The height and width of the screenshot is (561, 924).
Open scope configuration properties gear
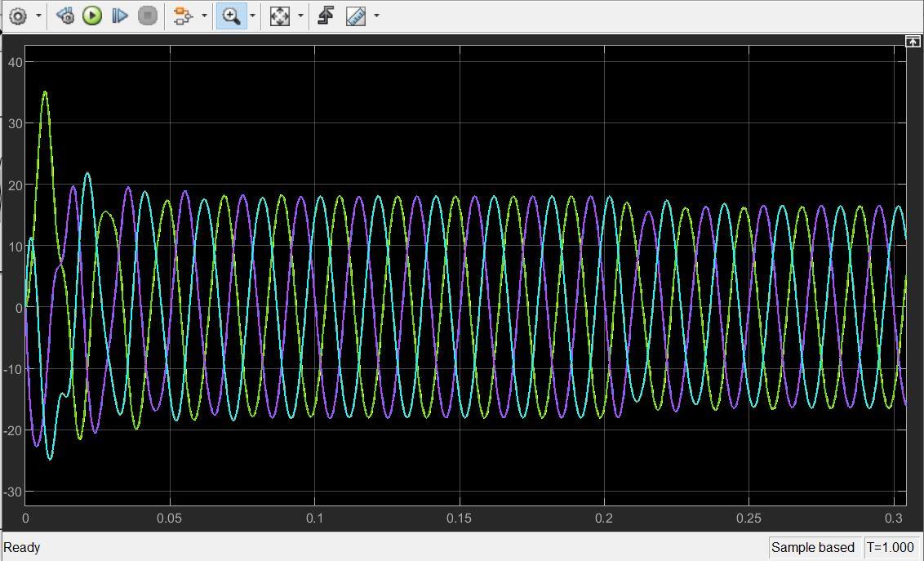point(18,16)
